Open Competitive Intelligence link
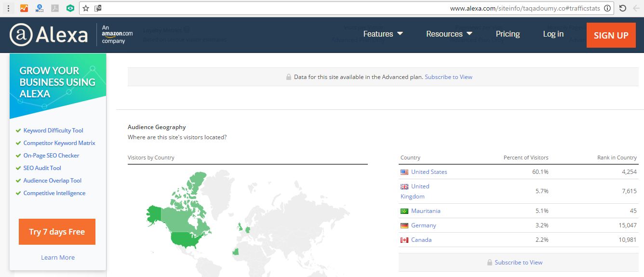The width and height of the screenshot is (644, 277). pos(54,193)
